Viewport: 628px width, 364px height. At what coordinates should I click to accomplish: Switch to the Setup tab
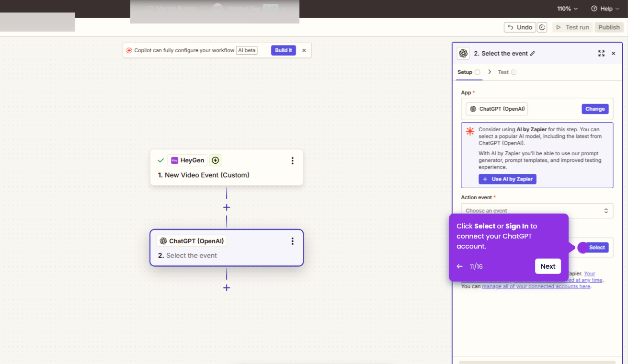468,72
